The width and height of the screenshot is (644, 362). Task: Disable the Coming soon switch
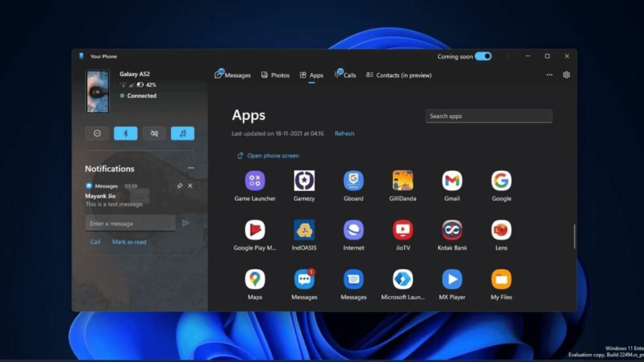pyautogui.click(x=484, y=56)
